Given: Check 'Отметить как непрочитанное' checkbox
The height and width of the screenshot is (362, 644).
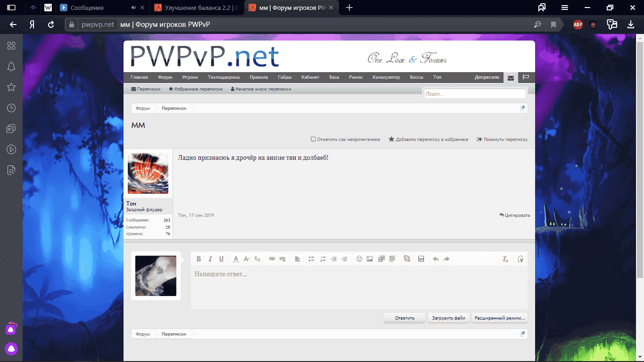Looking at the screenshot, I should click(314, 140).
